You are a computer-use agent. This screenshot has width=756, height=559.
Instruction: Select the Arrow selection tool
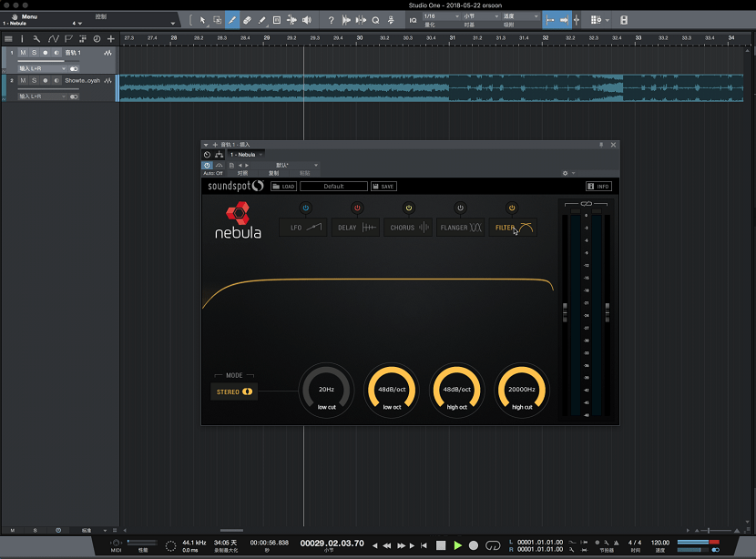202,19
